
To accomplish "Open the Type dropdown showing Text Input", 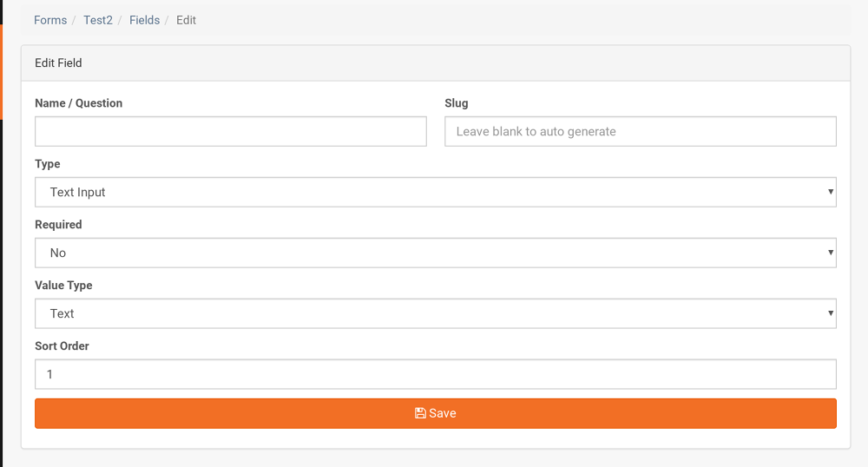I will pyautogui.click(x=436, y=192).
